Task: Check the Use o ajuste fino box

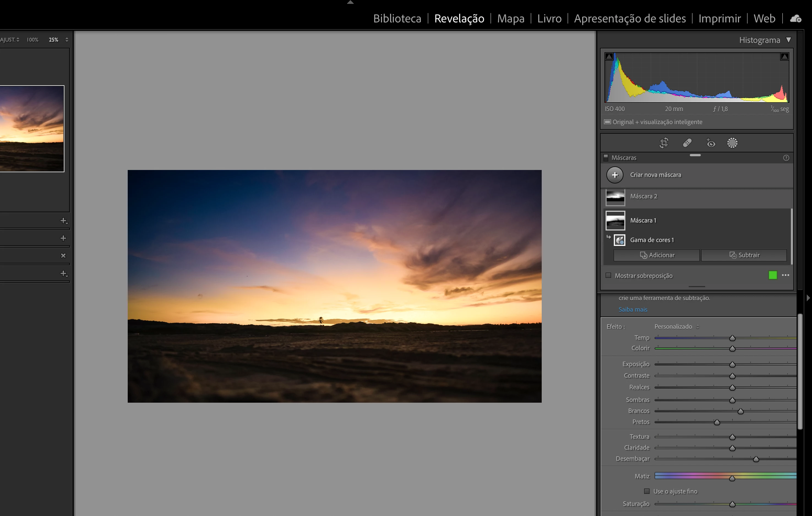Action: (646, 491)
